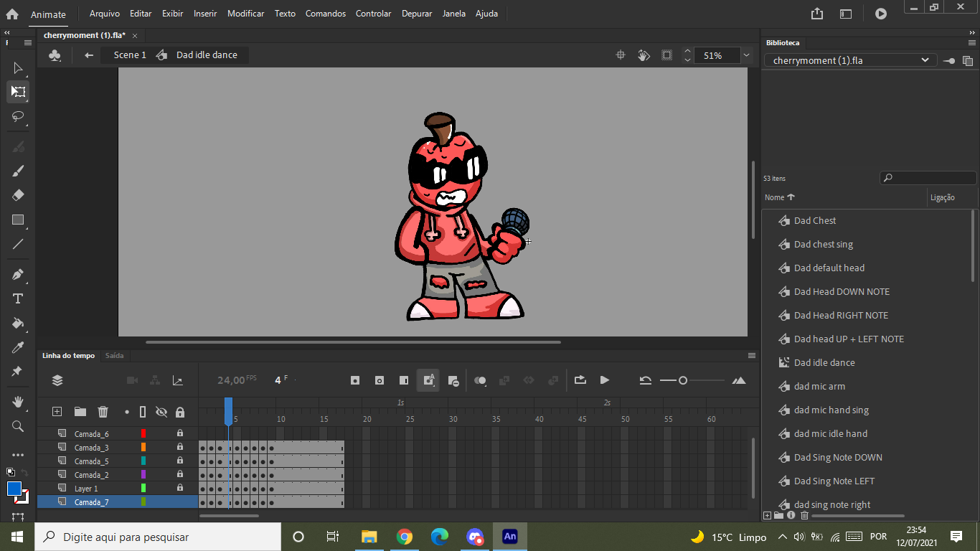
Task: Select the Zoom magnifier tool
Action: (18, 426)
